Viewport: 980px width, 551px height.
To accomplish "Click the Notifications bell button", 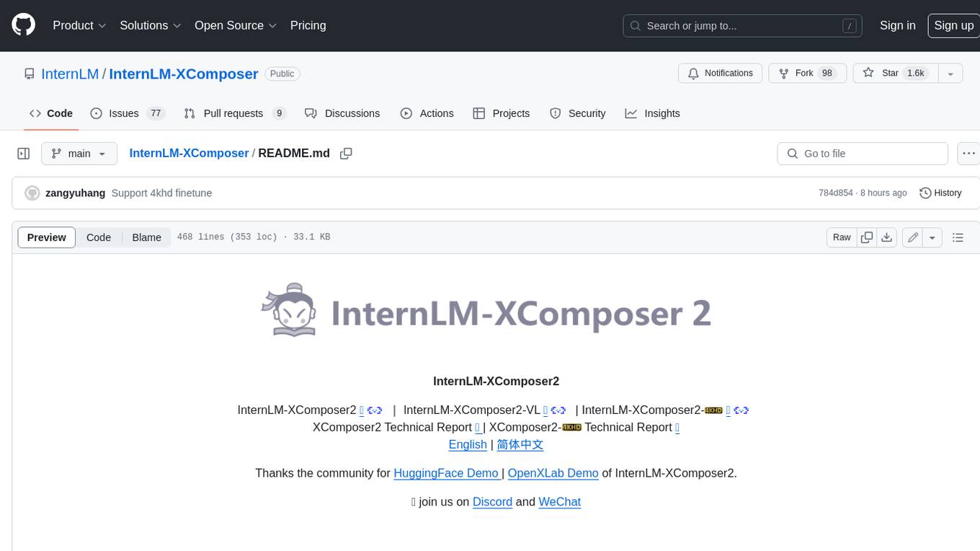I will [x=721, y=73].
